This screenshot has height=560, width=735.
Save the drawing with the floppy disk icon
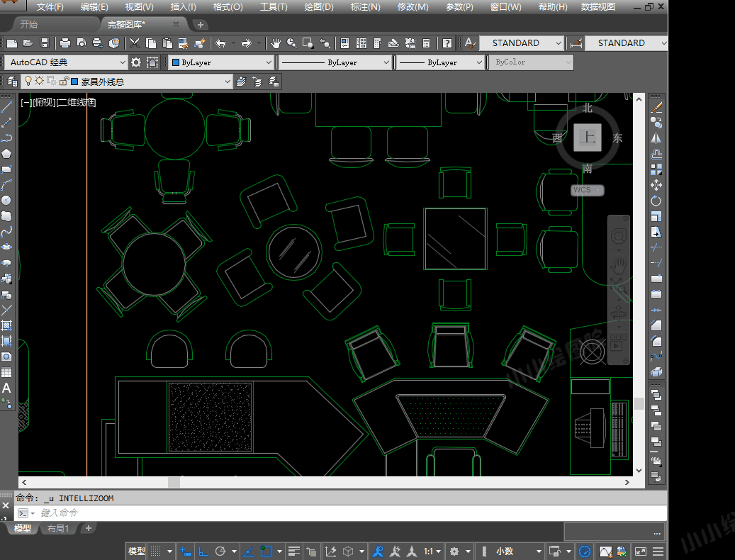[x=45, y=43]
